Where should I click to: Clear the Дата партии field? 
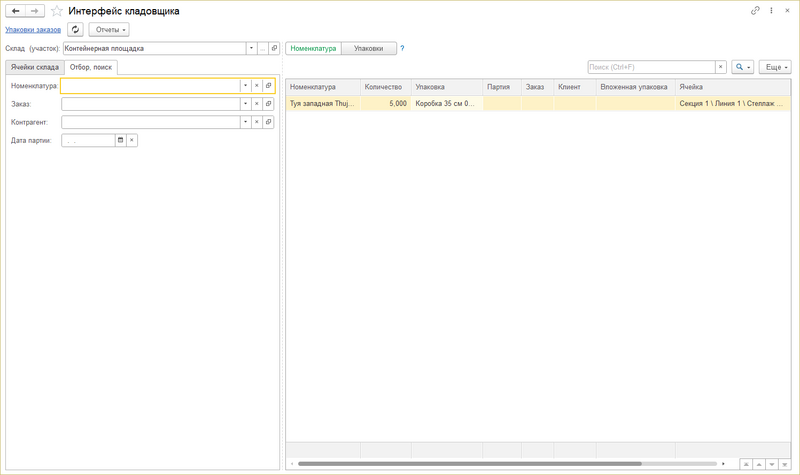(x=132, y=140)
